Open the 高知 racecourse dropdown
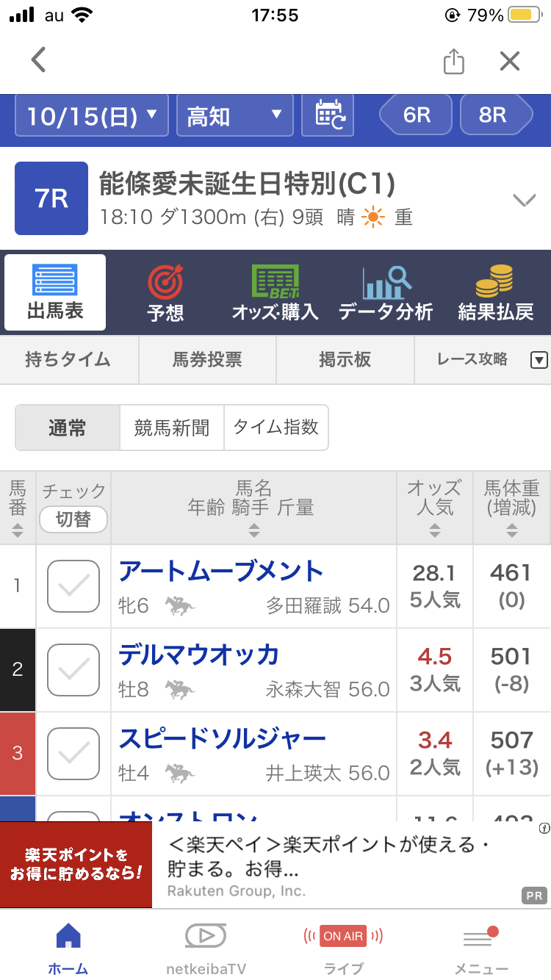Image resolution: width=551 pixels, height=980 pixels. pyautogui.click(x=235, y=116)
